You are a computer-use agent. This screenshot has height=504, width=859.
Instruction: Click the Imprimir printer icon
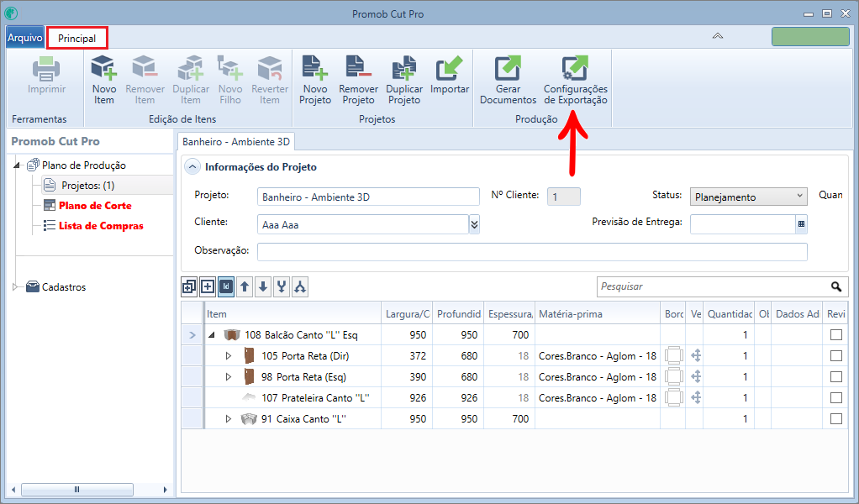tap(46, 68)
